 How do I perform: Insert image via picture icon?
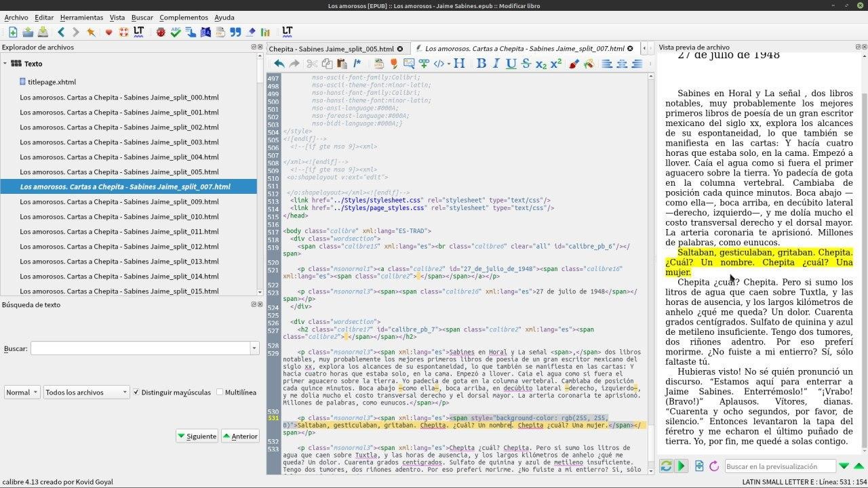click(x=409, y=64)
